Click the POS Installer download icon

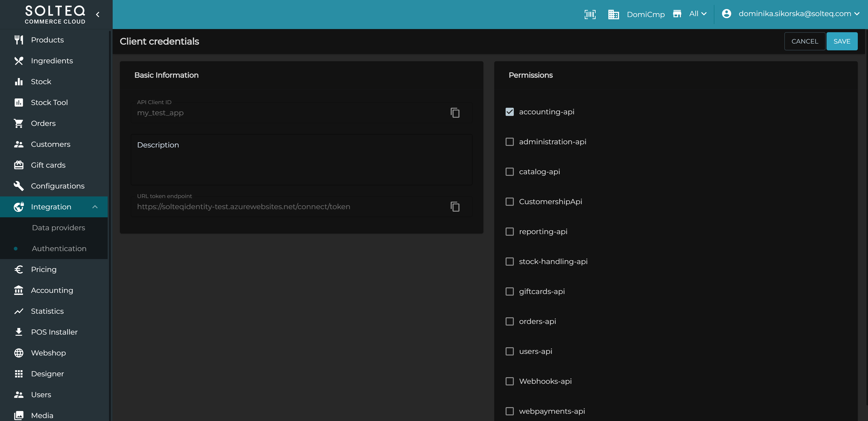click(x=19, y=332)
